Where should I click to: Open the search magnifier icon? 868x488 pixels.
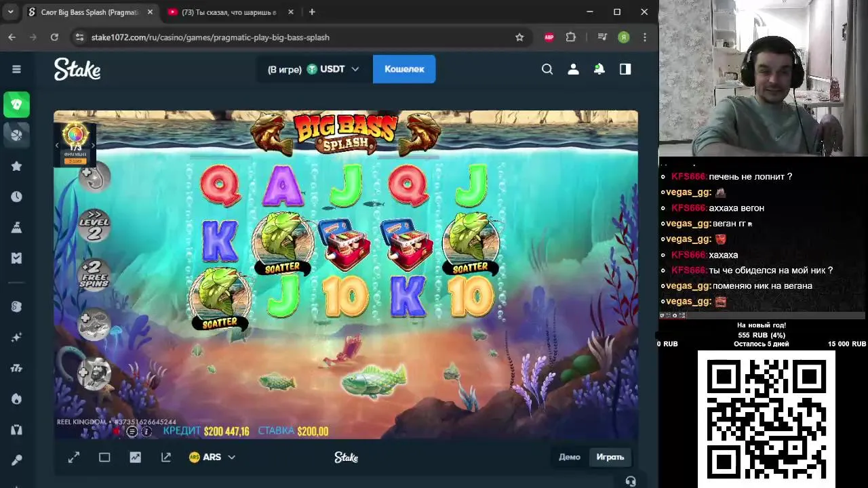click(x=547, y=69)
